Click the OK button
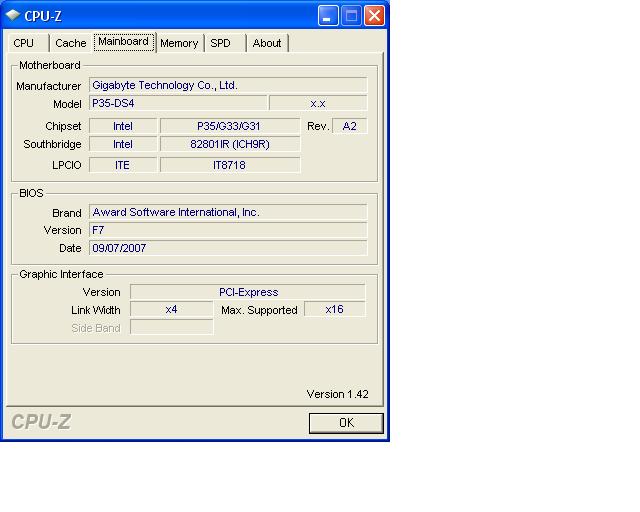This screenshot has height=512, width=640. (346, 423)
